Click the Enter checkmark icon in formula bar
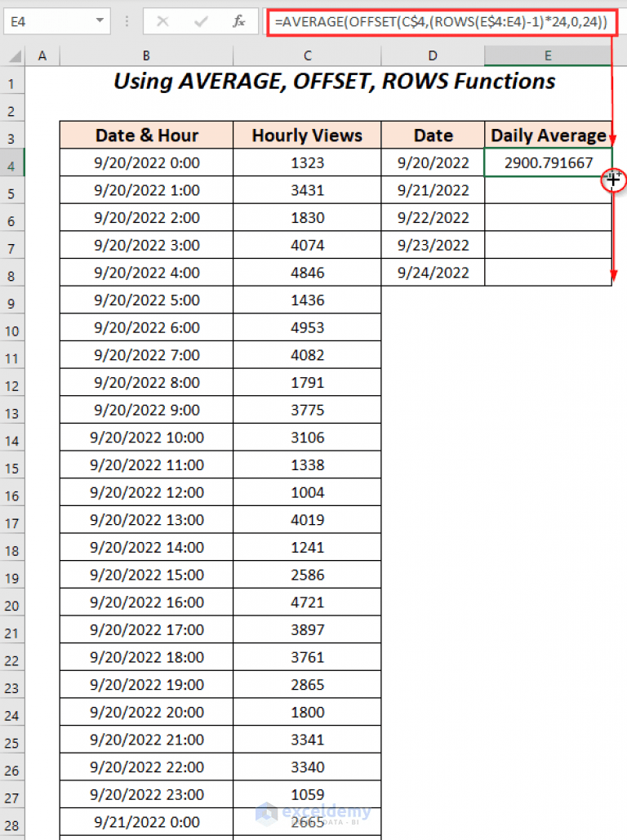Viewport: 627px width, 840px height. click(201, 21)
